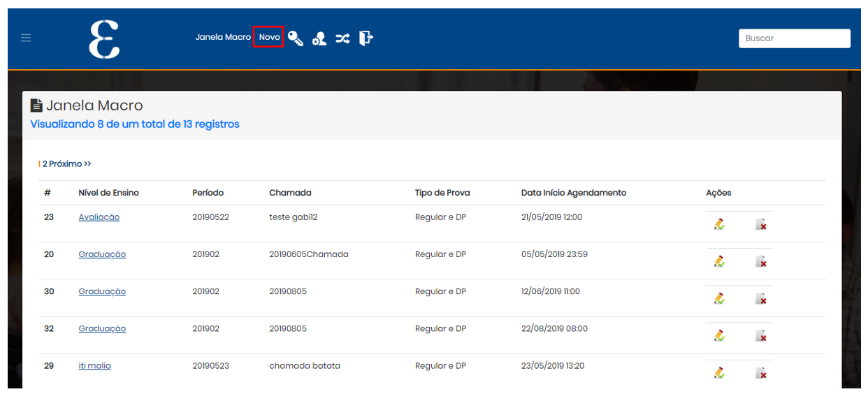Image resolution: width=868 pixels, height=394 pixels.
Task: Click the 20190605Chamada cell
Action: 309,254
